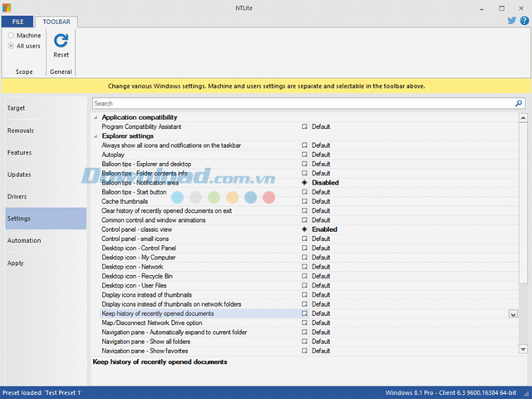
Task: Select the All users scope radio button
Action: click(x=11, y=46)
